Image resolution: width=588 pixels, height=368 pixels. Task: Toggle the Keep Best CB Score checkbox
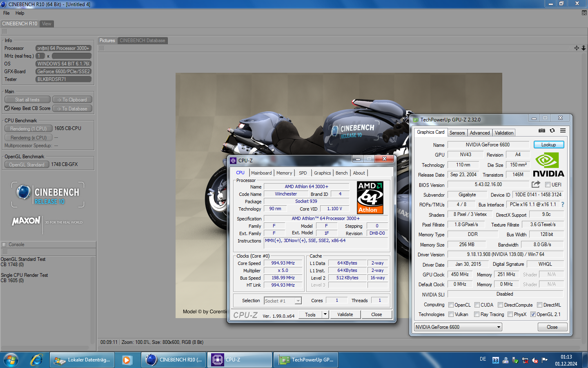[x=7, y=108]
